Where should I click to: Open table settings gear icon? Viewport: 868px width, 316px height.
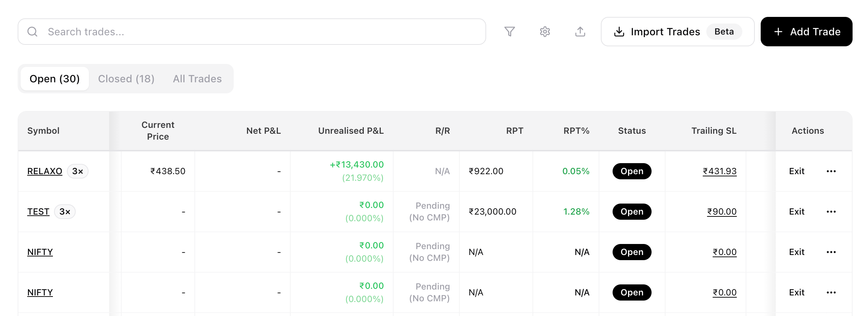pyautogui.click(x=545, y=32)
